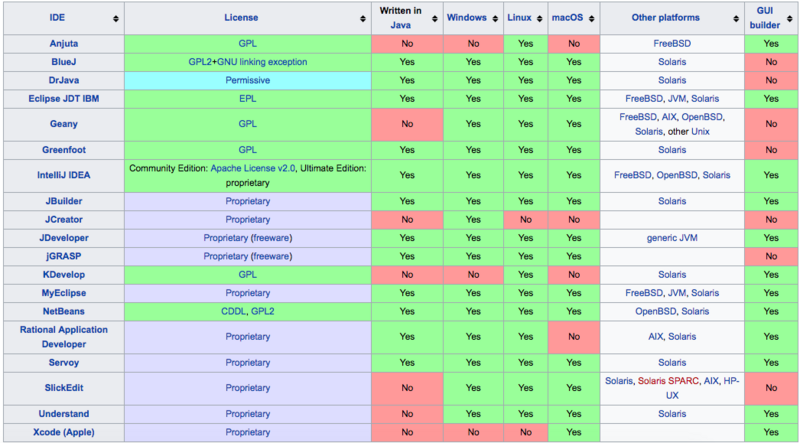Open GNU linking exception link
This screenshot has width=800, height=443.
coord(262,62)
